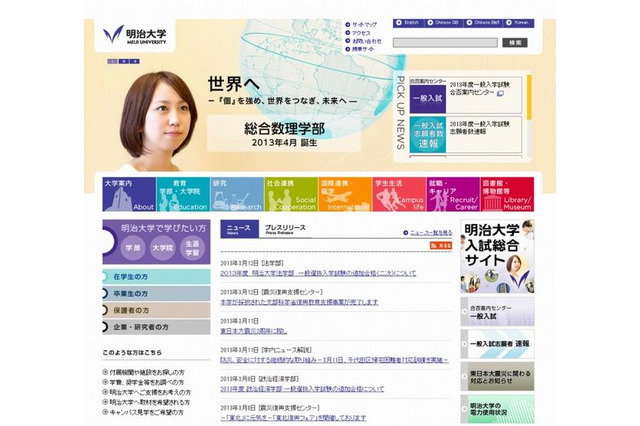Select the プレスリリース Press Release tab
Screen dimensions: 640x426
285,229
